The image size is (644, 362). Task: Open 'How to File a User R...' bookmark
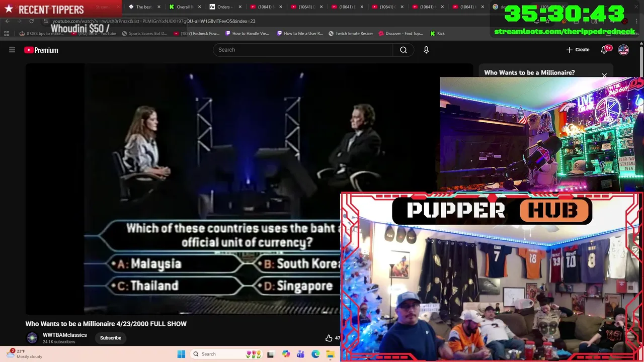[300, 34]
